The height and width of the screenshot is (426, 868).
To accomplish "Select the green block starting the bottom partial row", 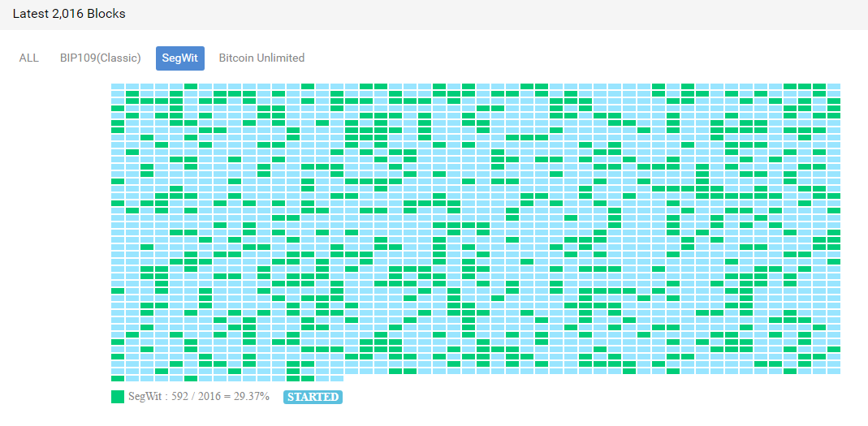I will tap(118, 378).
